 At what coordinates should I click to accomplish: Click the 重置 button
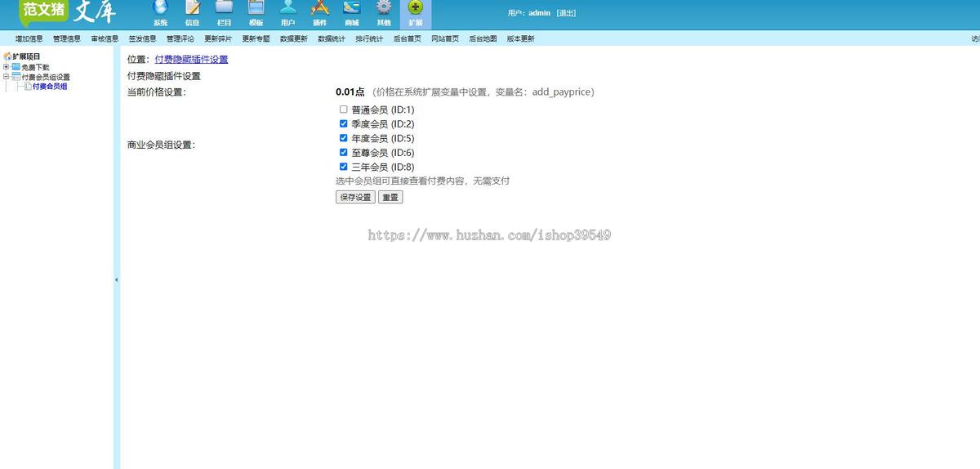coord(390,197)
